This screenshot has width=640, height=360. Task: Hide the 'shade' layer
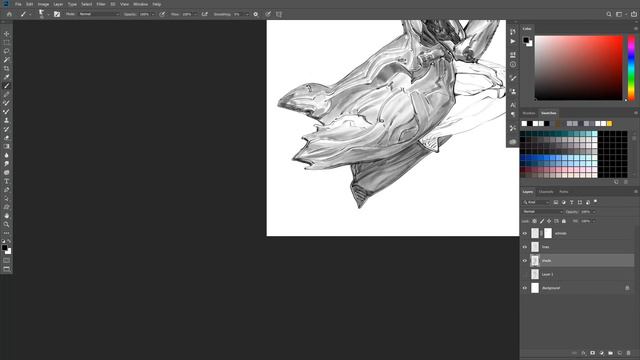point(525,260)
